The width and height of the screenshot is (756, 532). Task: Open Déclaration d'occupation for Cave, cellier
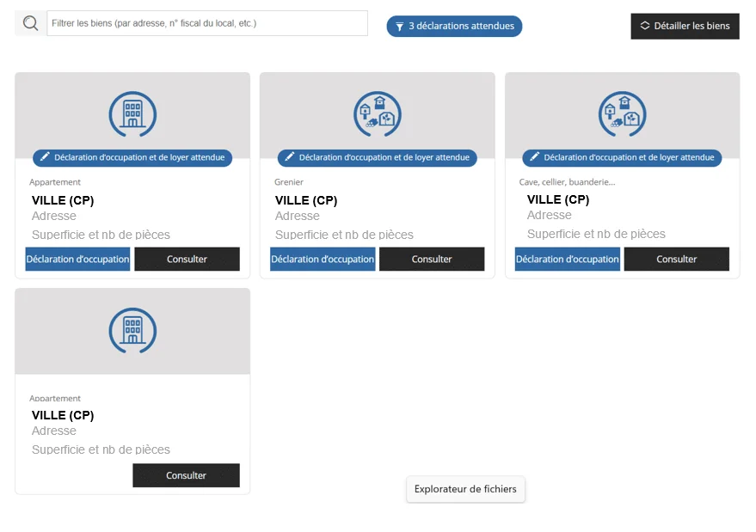tap(567, 259)
